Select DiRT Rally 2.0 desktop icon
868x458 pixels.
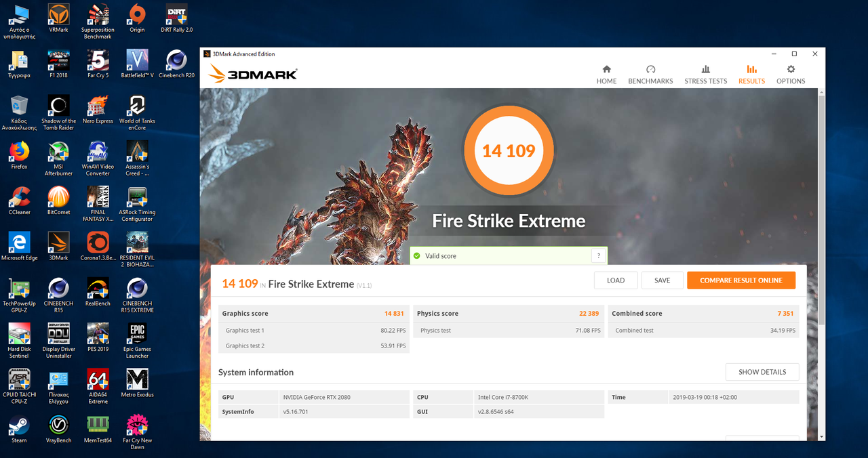point(176,19)
